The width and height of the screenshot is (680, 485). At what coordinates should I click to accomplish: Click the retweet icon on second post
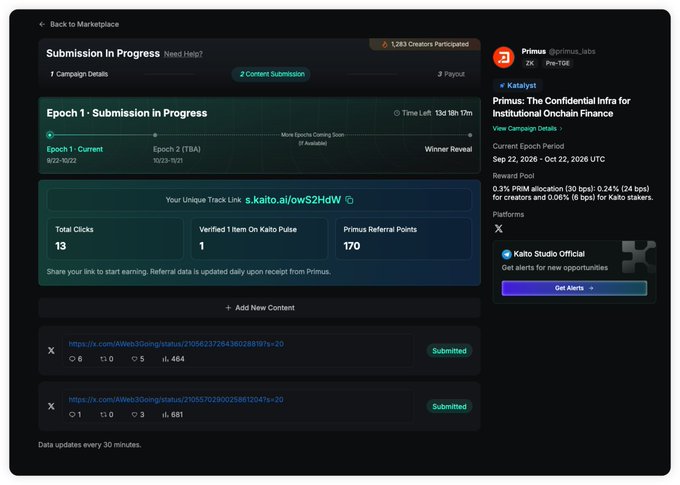pos(103,415)
